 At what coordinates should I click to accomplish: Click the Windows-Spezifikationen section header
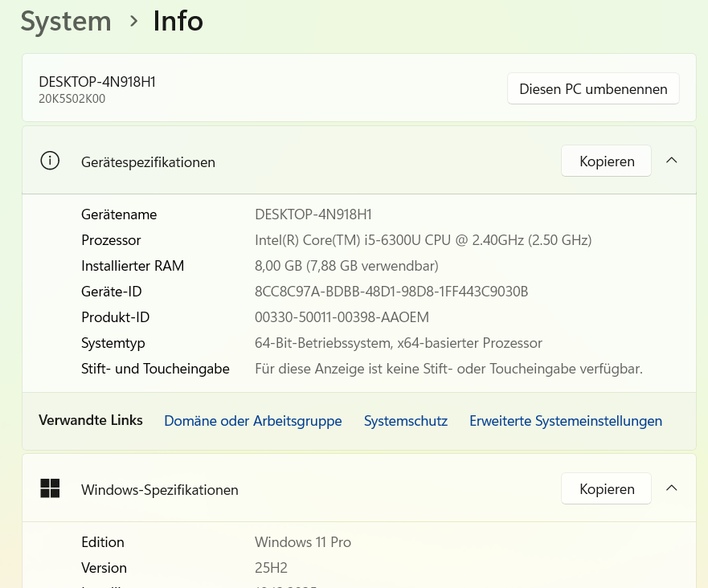point(359,488)
